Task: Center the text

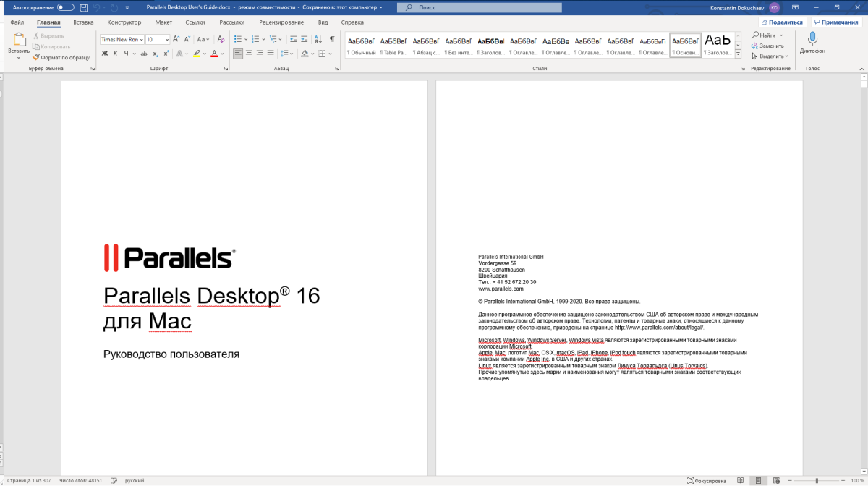Action: 250,54
